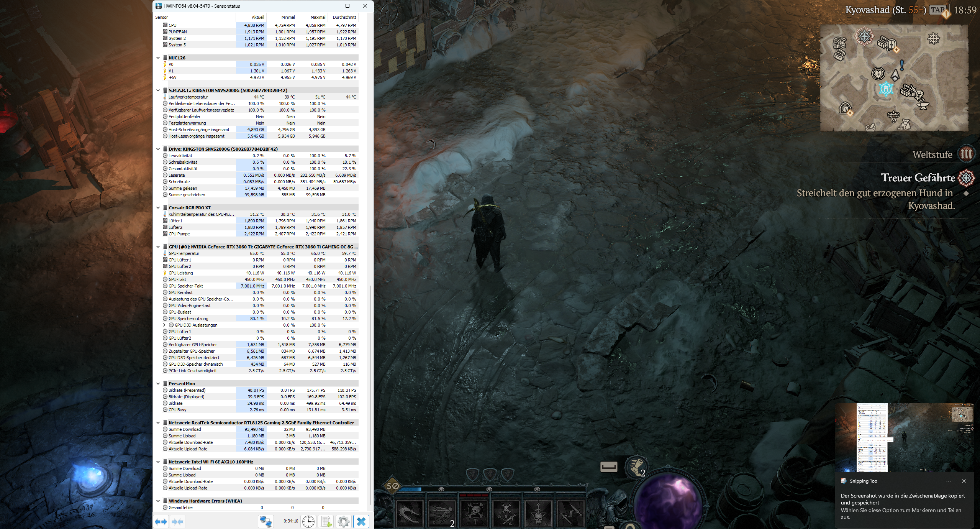Click the expand-columns double arrow button
The height and width of the screenshot is (529, 980).
161,522
